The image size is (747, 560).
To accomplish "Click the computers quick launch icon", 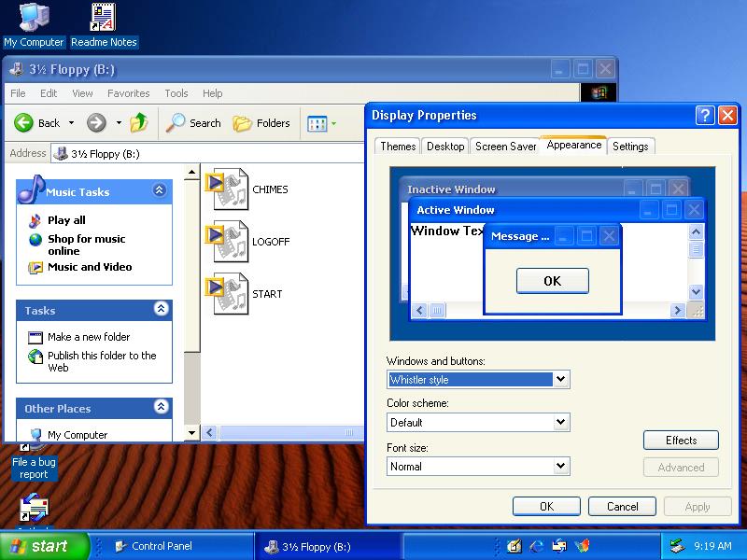I will pyautogui.click(x=559, y=546).
